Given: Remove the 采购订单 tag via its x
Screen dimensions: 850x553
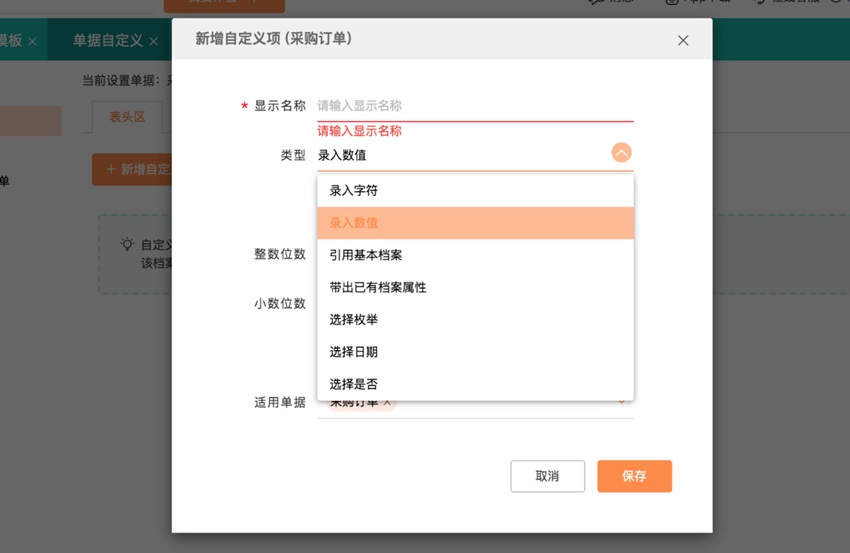Looking at the screenshot, I should (x=387, y=402).
